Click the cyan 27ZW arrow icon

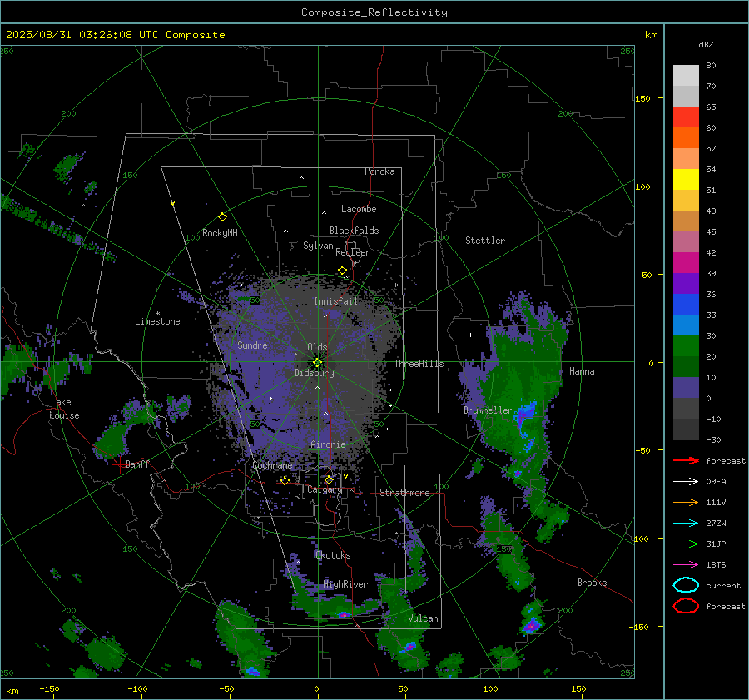686,524
